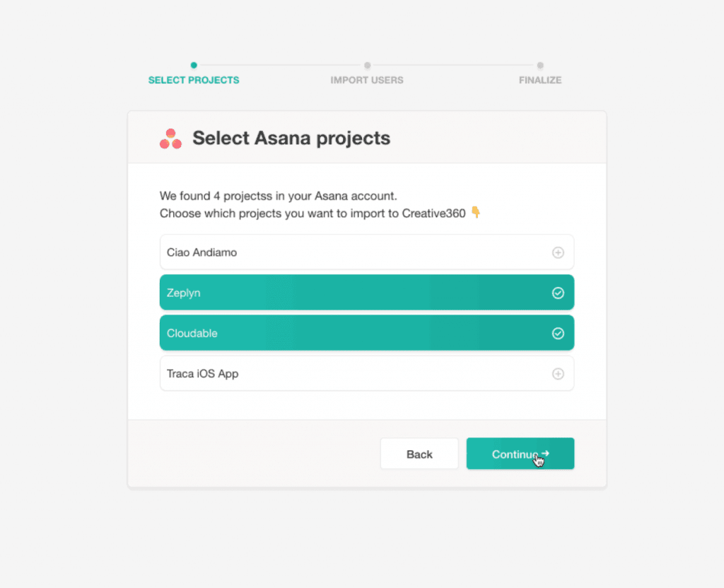The image size is (724, 588).
Task: Deselect the Cloudable project row
Action: [367, 333]
